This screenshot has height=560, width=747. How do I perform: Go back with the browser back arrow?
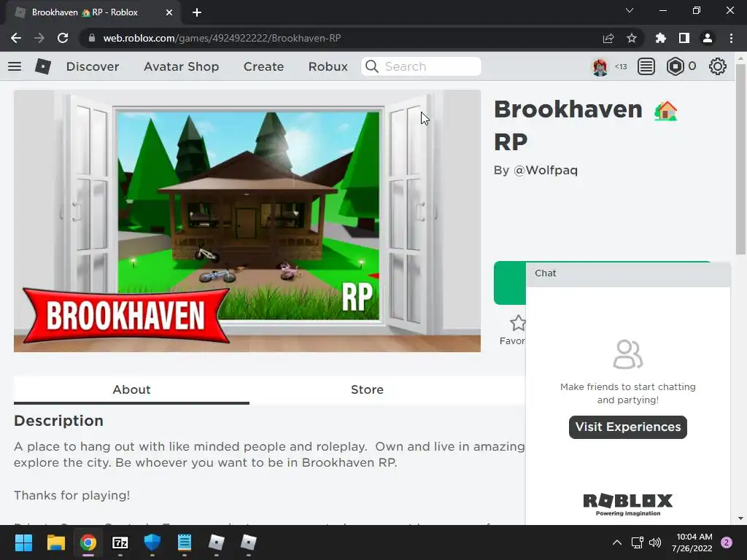[x=16, y=38]
